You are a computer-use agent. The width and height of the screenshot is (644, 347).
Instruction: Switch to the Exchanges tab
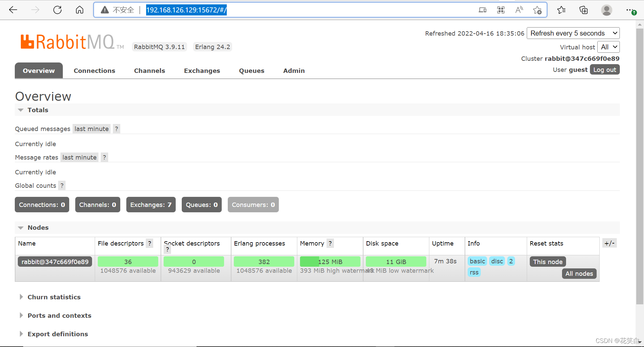[202, 71]
